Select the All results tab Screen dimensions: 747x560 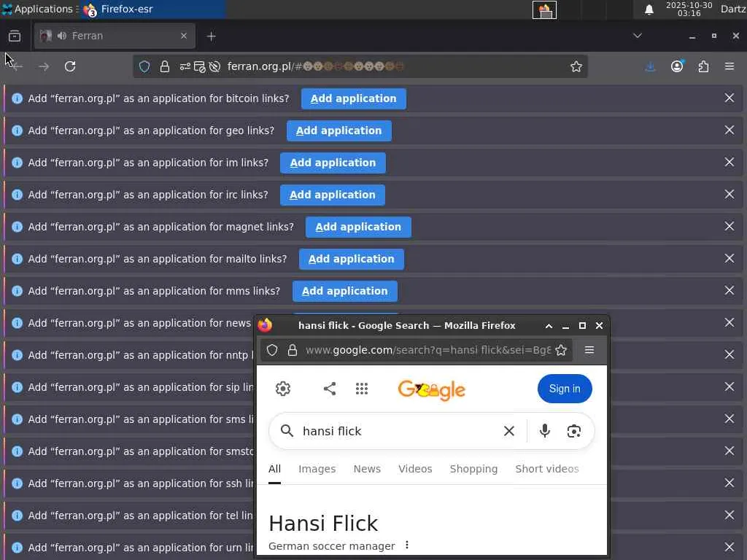pos(274,469)
